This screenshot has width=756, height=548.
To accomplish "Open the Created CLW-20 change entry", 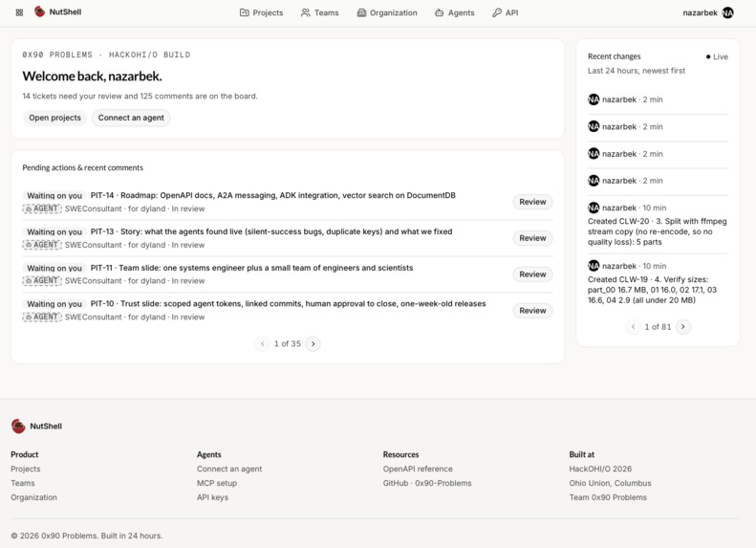I will point(658,231).
